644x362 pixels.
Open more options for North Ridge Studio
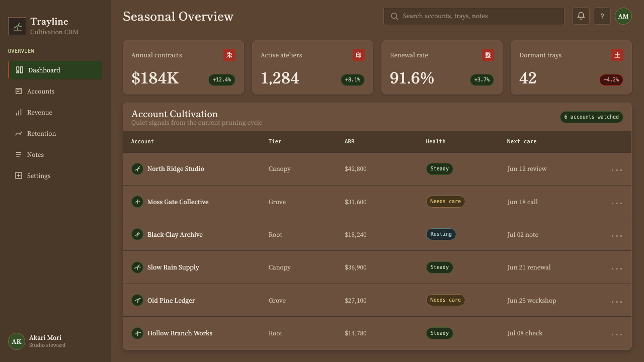click(x=617, y=169)
